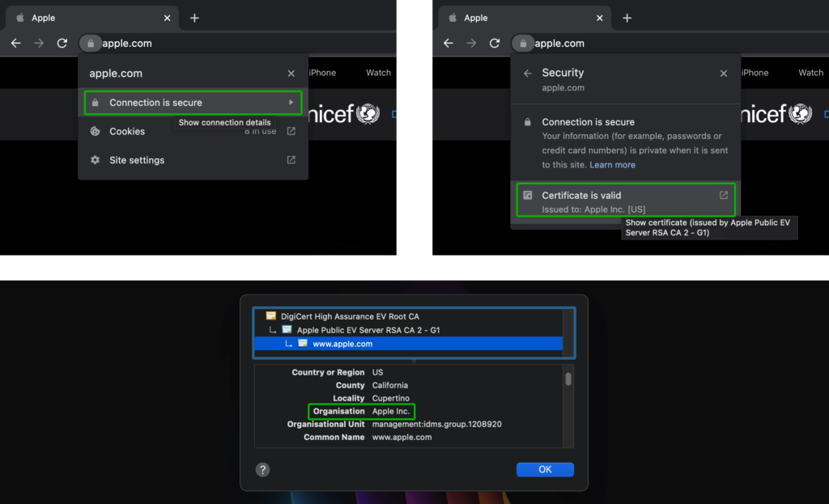Go back in the right browser window
This screenshot has width=829, height=504.
pos(449,44)
